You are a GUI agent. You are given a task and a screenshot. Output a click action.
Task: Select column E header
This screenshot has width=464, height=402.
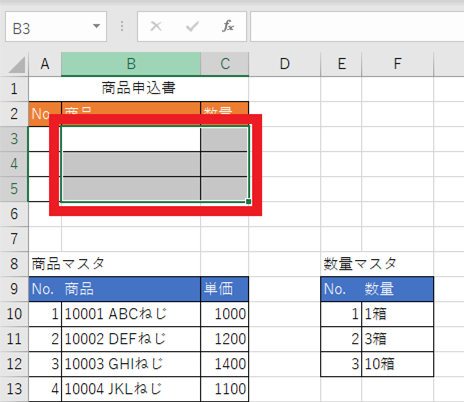(341, 64)
